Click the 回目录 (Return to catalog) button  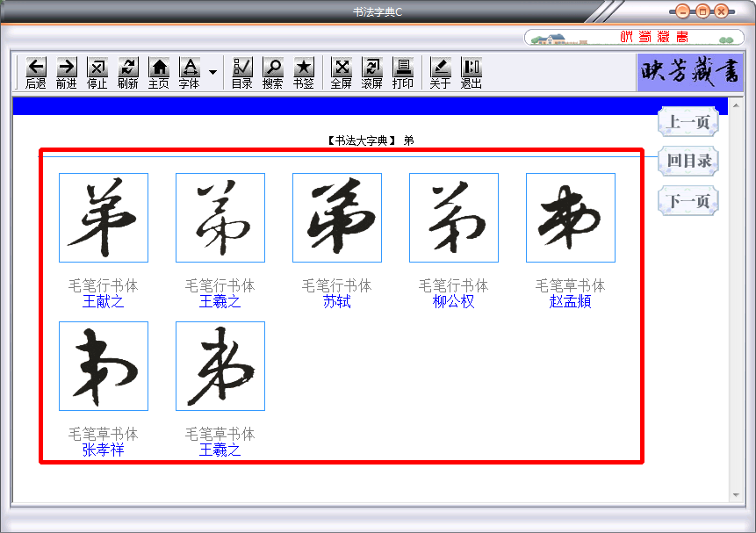click(x=688, y=162)
